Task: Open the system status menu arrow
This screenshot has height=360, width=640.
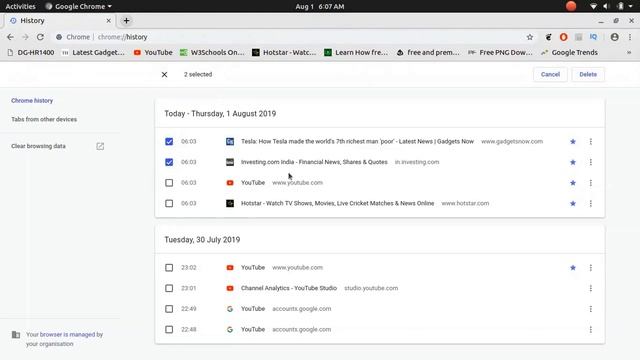Action: [x=631, y=7]
